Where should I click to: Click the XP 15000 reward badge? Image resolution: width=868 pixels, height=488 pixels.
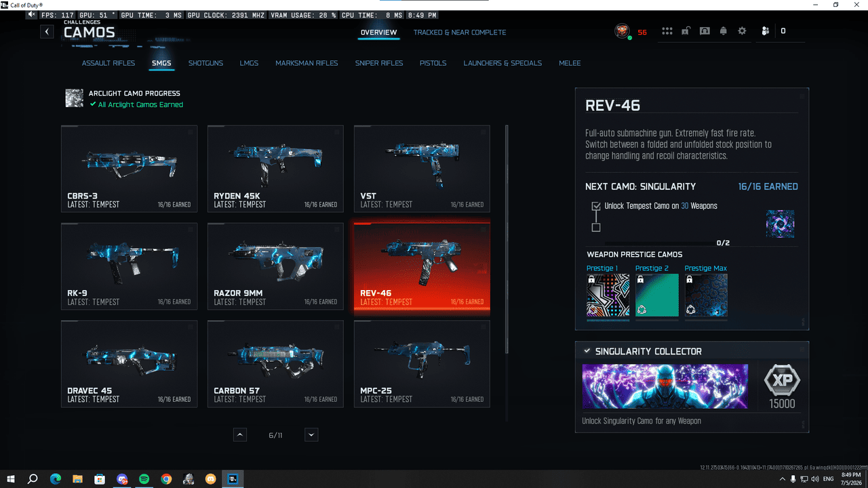point(782,387)
